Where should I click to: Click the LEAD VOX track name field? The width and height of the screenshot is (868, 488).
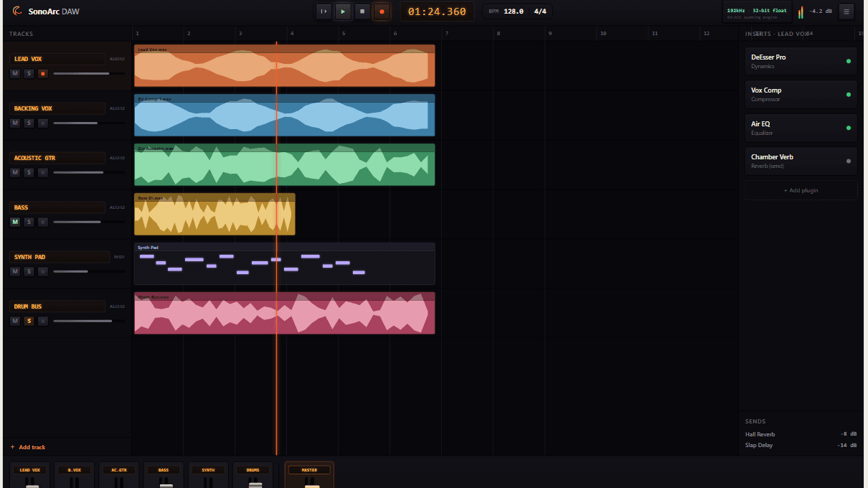[57, 59]
